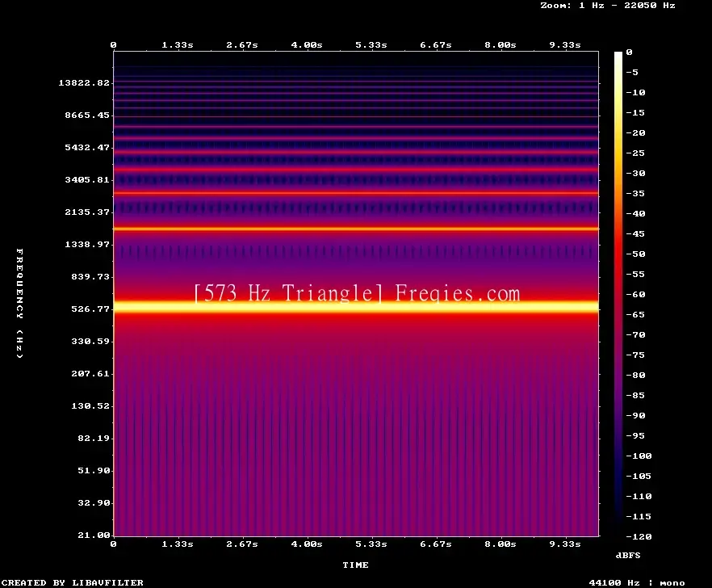Click the "Zoom: 1 Hz - 22050 Hz" text

(608, 6)
